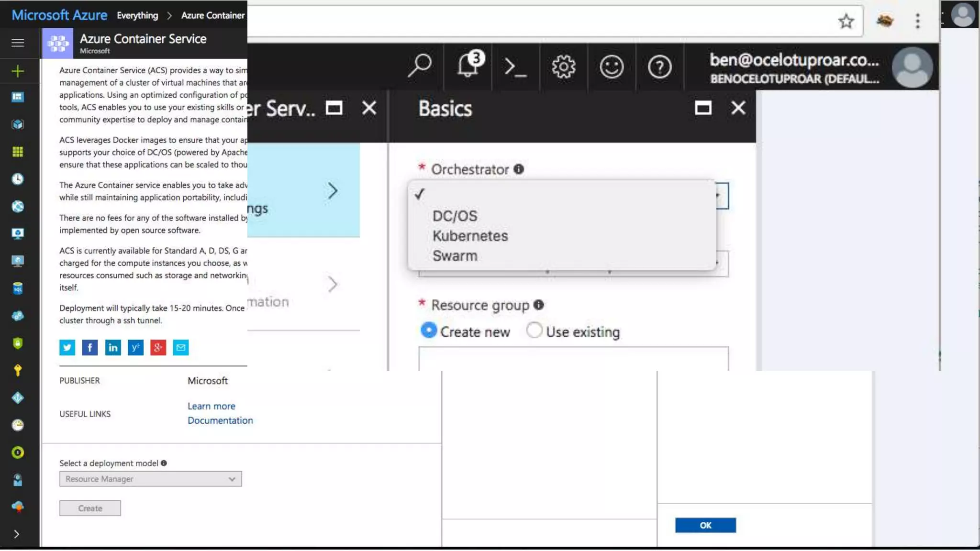The height and width of the screenshot is (551, 980).
Task: Choose Swarm from the Orchestrator list
Action: 455,256
